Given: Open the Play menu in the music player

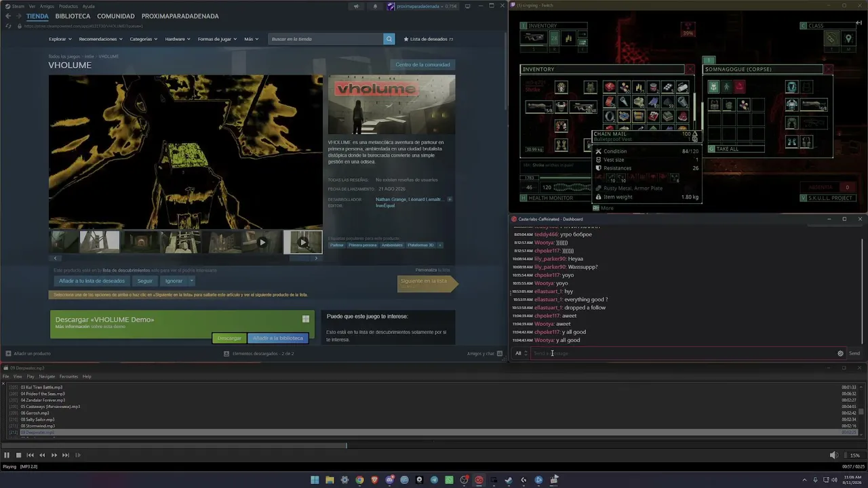Looking at the screenshot, I should pyautogui.click(x=30, y=376).
